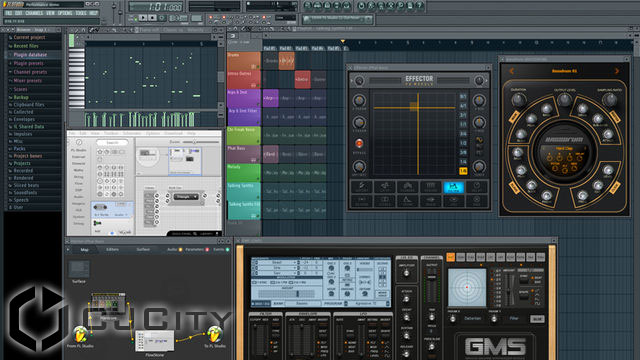
Task: Click the Bank button in the GMS display
Action: 278,304
